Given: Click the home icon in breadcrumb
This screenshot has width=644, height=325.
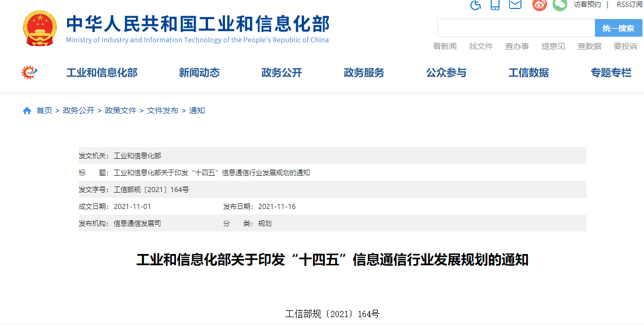Looking at the screenshot, I should pyautogui.click(x=27, y=111).
